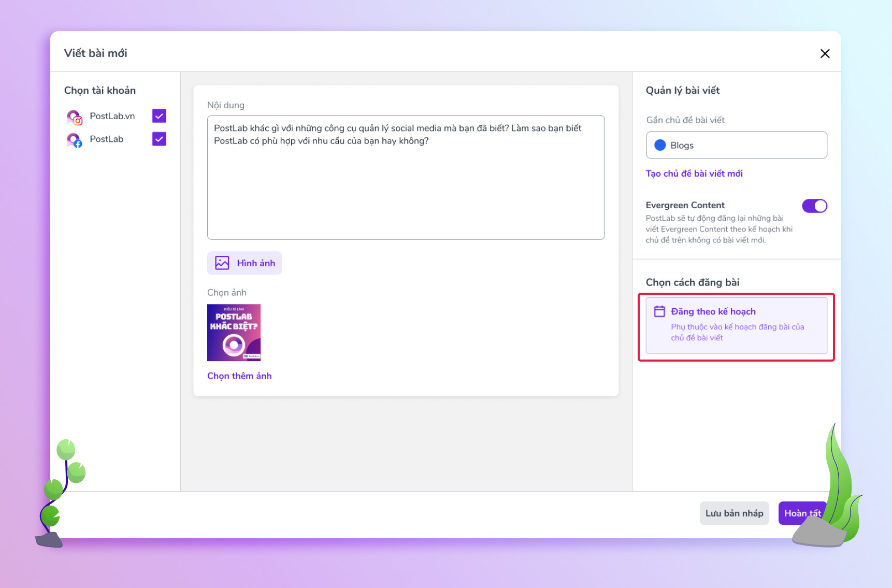Click the PostLab.vn account name
Screen dimensions: 892x588
pos(112,116)
